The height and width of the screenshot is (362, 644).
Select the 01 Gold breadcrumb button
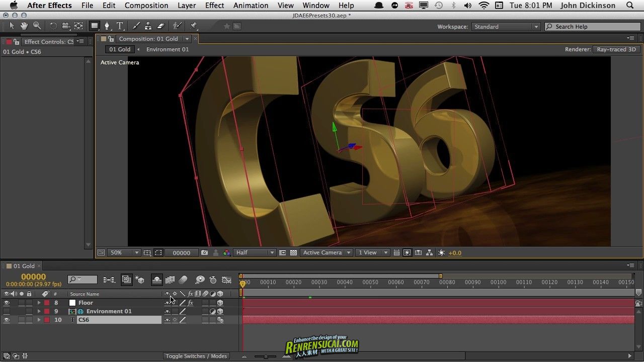pos(120,49)
